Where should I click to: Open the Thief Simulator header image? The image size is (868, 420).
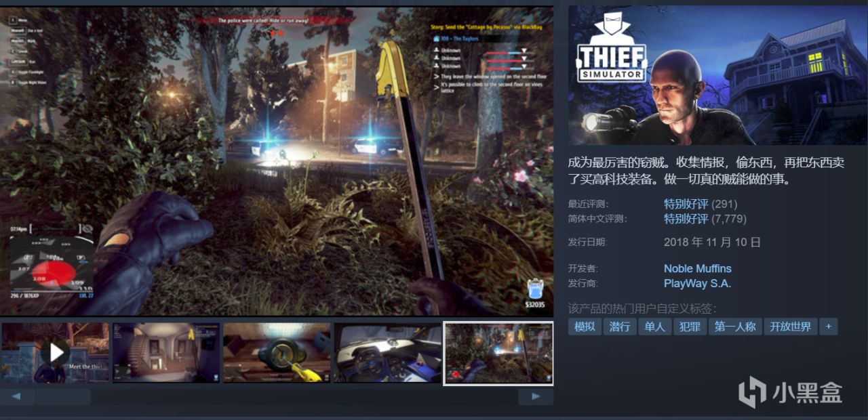point(717,76)
